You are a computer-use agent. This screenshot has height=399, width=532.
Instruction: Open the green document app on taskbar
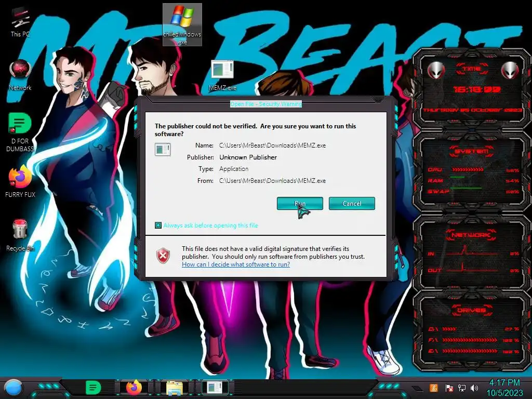(94, 388)
